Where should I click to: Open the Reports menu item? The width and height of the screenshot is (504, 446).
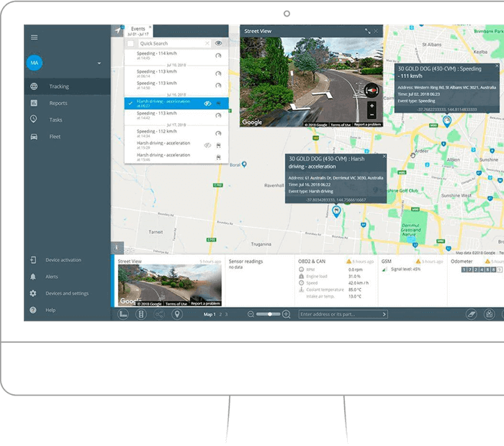click(x=58, y=103)
